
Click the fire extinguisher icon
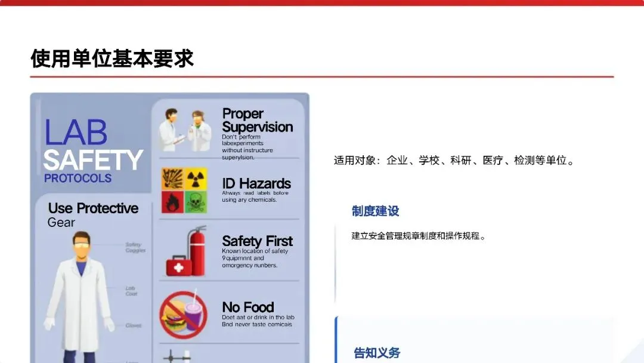[197, 250]
